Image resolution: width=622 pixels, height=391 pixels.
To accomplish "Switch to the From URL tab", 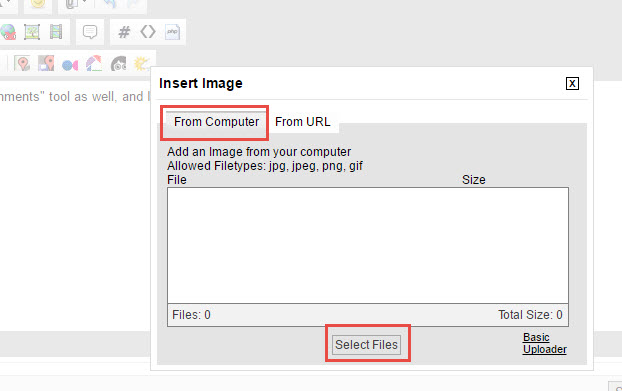I will (x=303, y=122).
